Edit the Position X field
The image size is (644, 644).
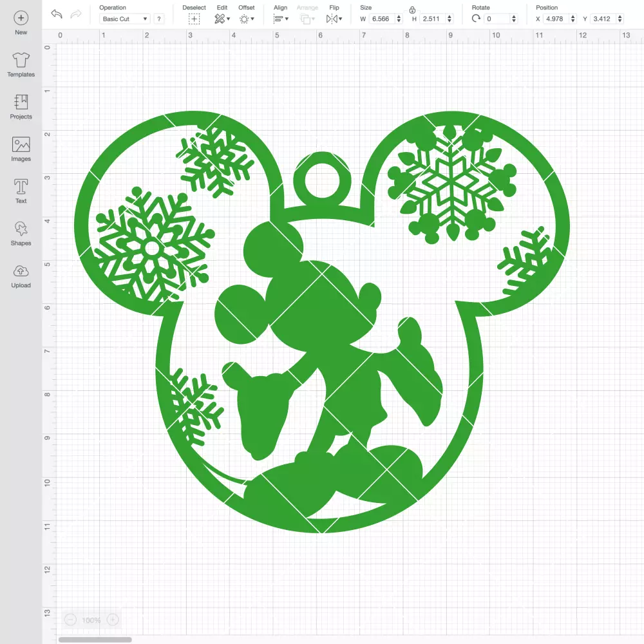point(556,19)
